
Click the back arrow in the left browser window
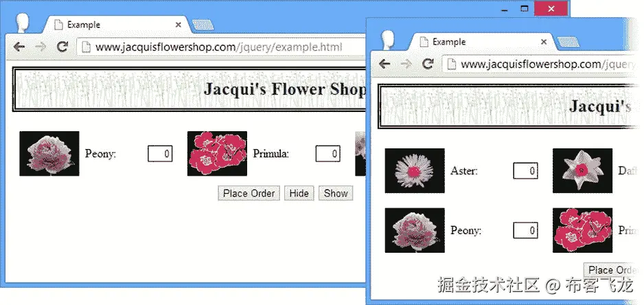pos(19,47)
